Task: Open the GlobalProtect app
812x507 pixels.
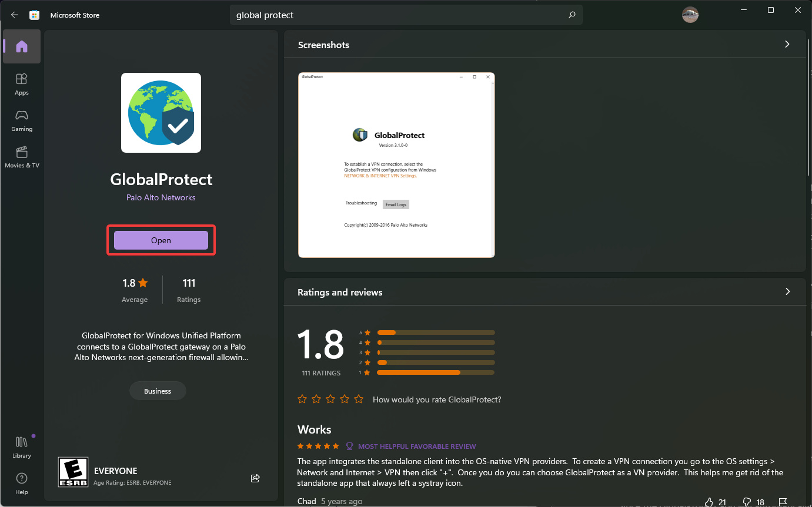Action: click(x=161, y=240)
